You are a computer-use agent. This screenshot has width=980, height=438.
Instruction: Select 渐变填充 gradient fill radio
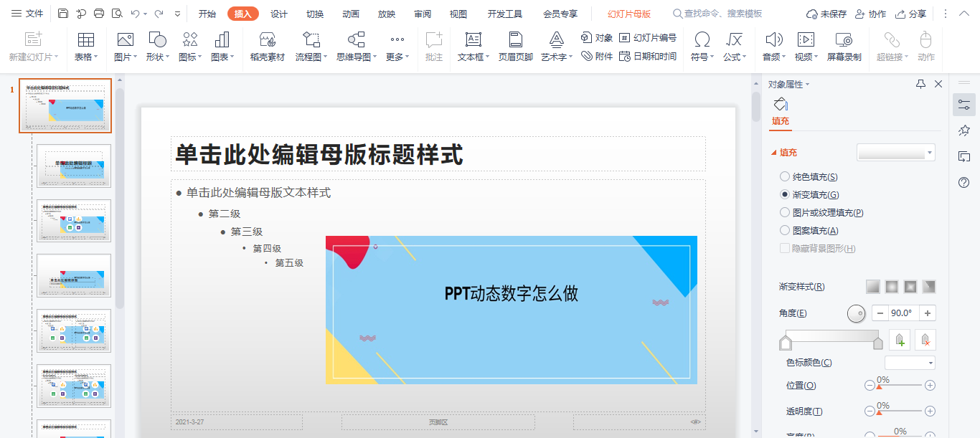pyautogui.click(x=785, y=194)
